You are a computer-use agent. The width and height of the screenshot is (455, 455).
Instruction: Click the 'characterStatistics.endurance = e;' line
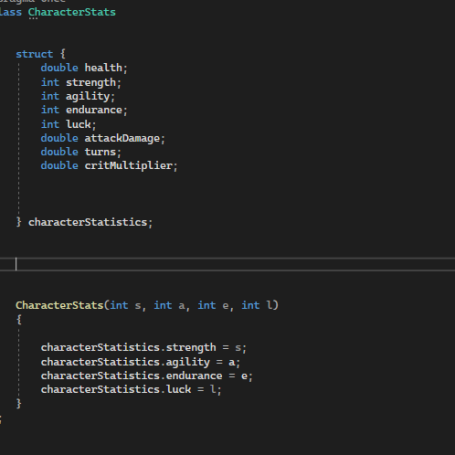pos(147,376)
